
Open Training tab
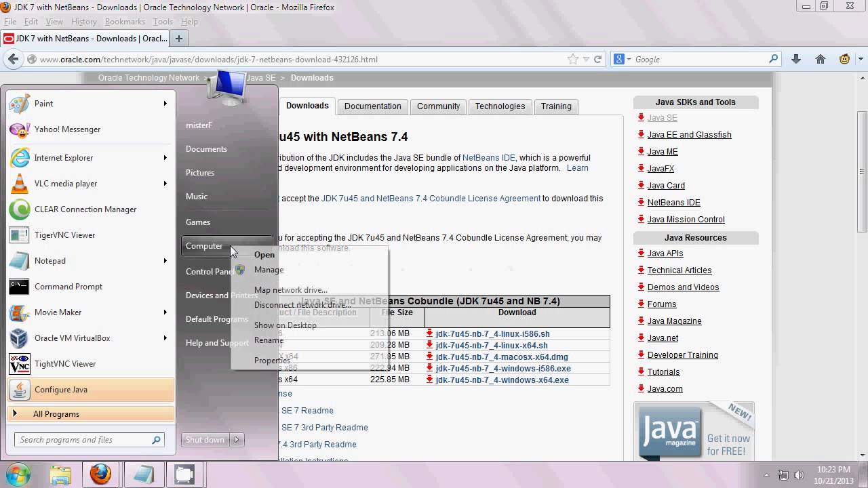pos(556,106)
